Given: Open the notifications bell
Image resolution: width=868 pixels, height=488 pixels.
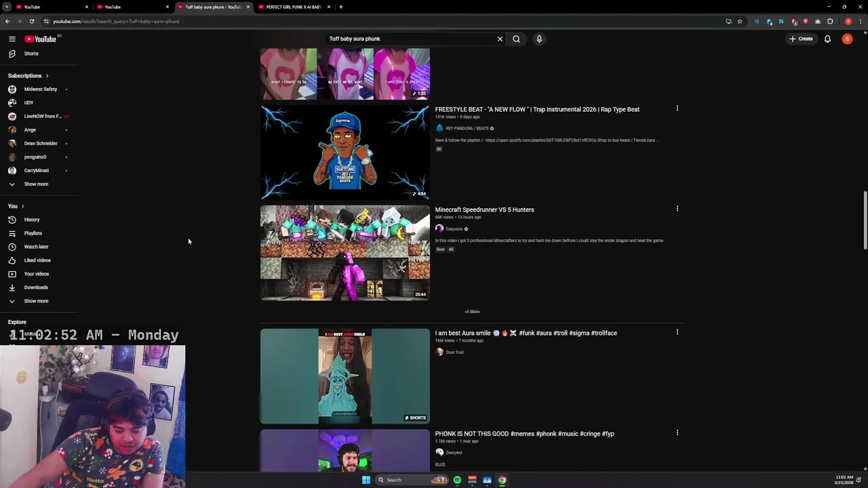Looking at the screenshot, I should (x=827, y=39).
